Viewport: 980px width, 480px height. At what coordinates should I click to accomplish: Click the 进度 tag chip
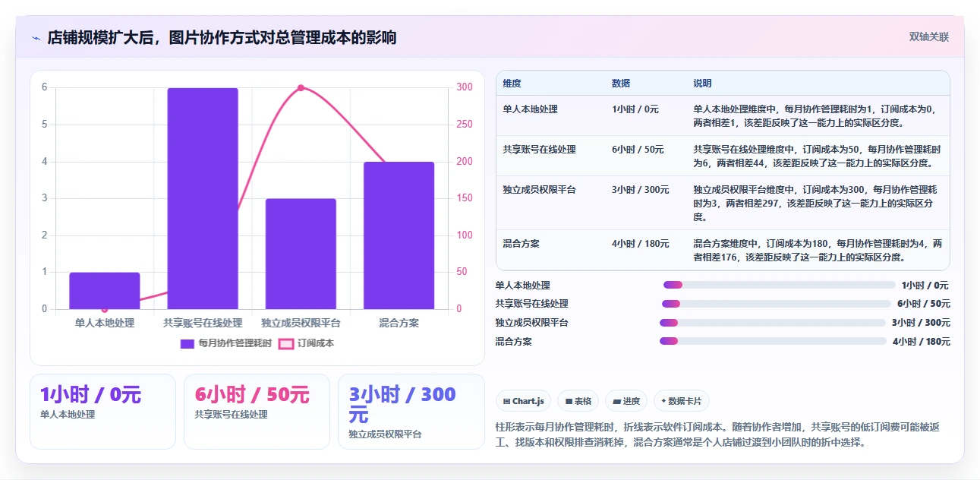pos(626,401)
